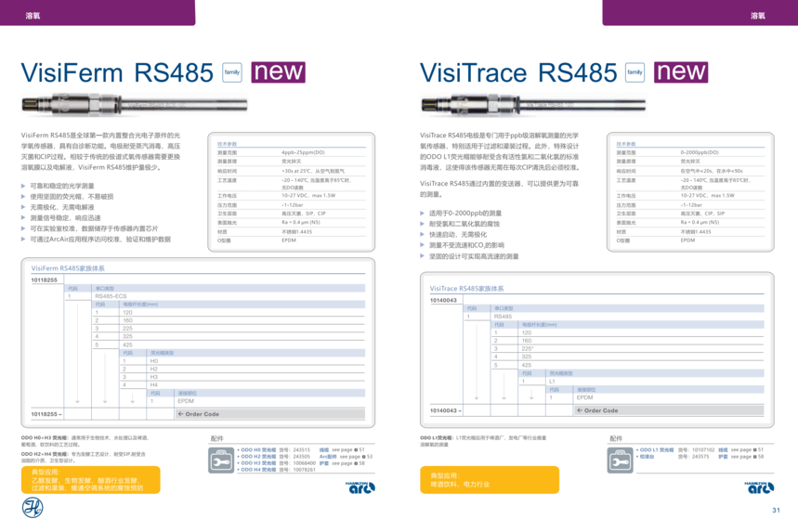This screenshot has height=532, width=798.
Task: Click the VisiFerm RS485 title
Action: (x=117, y=72)
